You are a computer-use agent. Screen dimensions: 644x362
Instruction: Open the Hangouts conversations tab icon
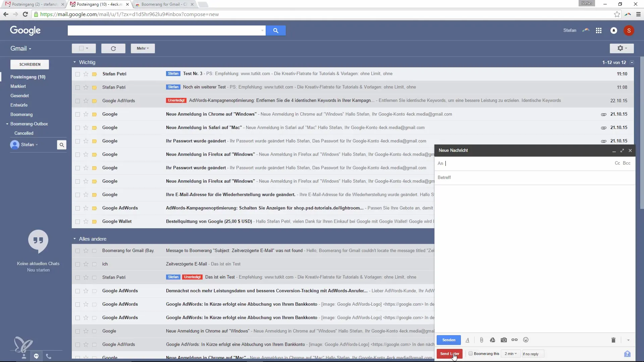(36, 356)
